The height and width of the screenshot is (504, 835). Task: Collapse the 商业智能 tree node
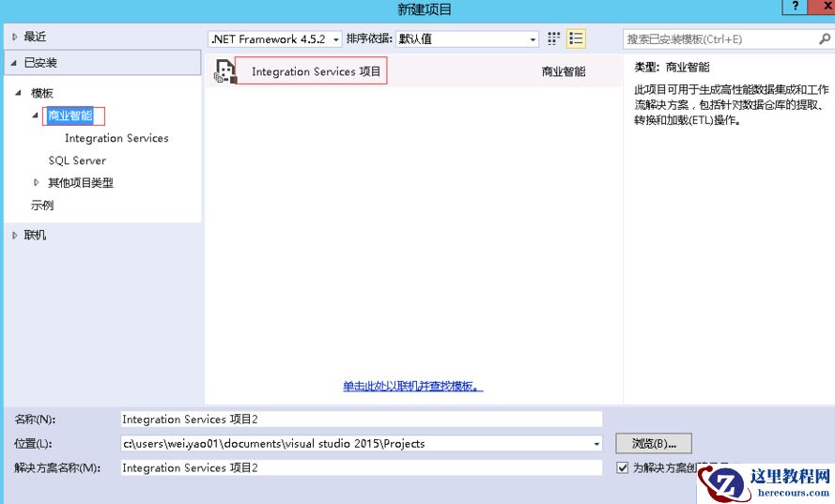pyautogui.click(x=35, y=115)
